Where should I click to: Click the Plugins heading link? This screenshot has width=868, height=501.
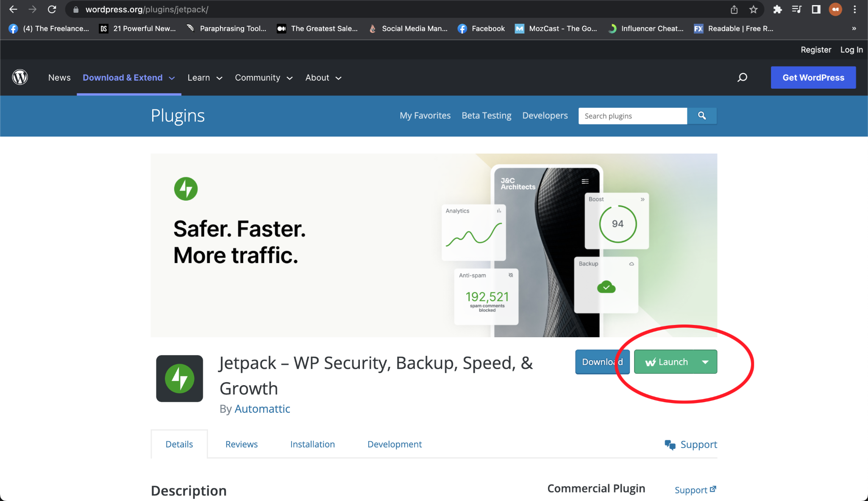pos(178,116)
